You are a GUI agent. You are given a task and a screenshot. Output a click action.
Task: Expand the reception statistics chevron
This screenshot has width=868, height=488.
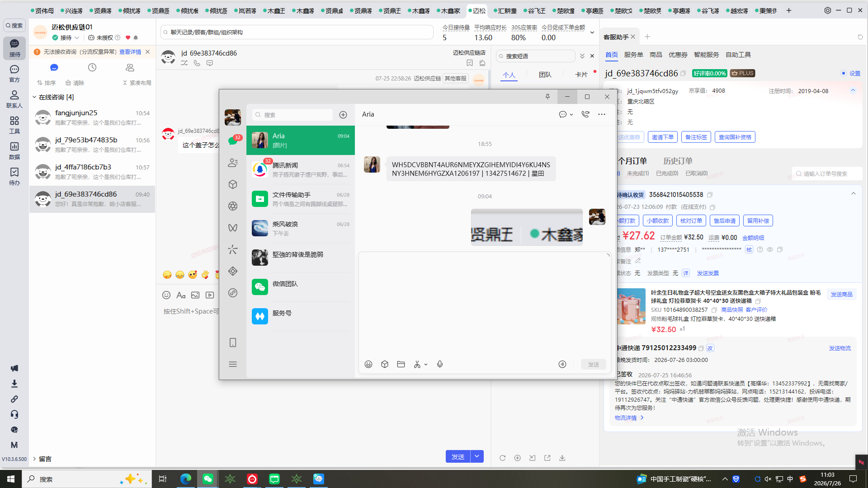tap(592, 33)
